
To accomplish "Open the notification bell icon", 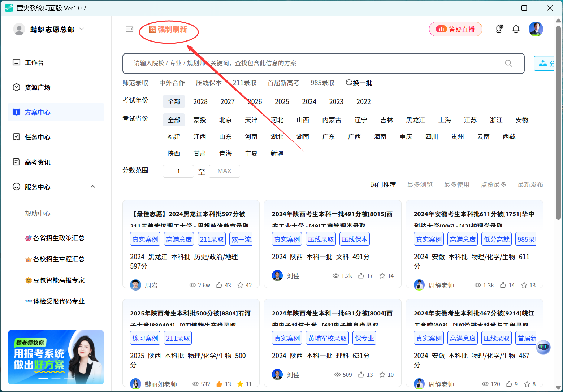I will [516, 29].
